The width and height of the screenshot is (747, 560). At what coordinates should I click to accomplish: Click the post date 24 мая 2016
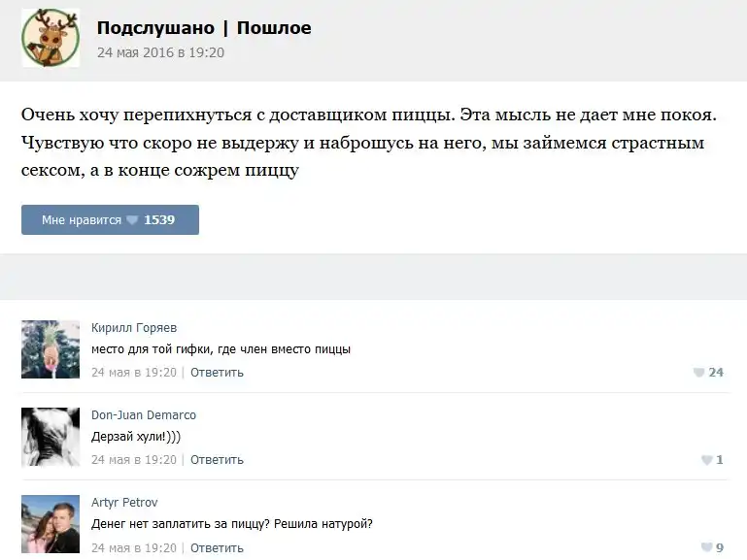coord(160,52)
